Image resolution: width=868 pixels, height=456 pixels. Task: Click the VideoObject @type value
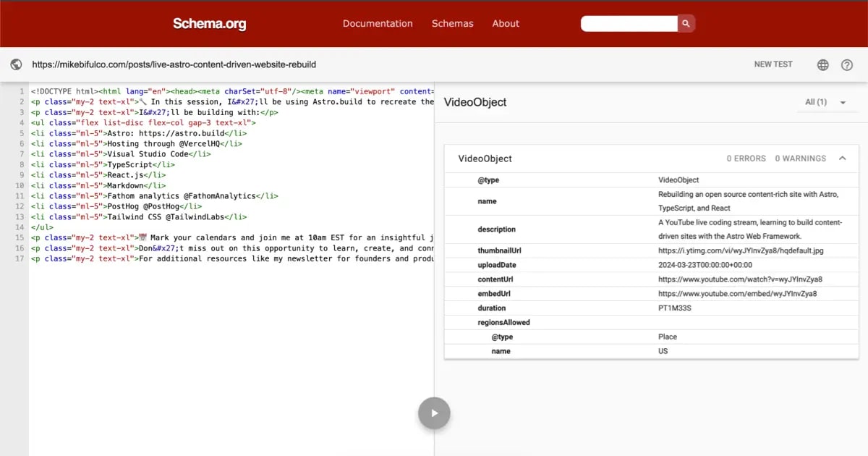[678, 180]
